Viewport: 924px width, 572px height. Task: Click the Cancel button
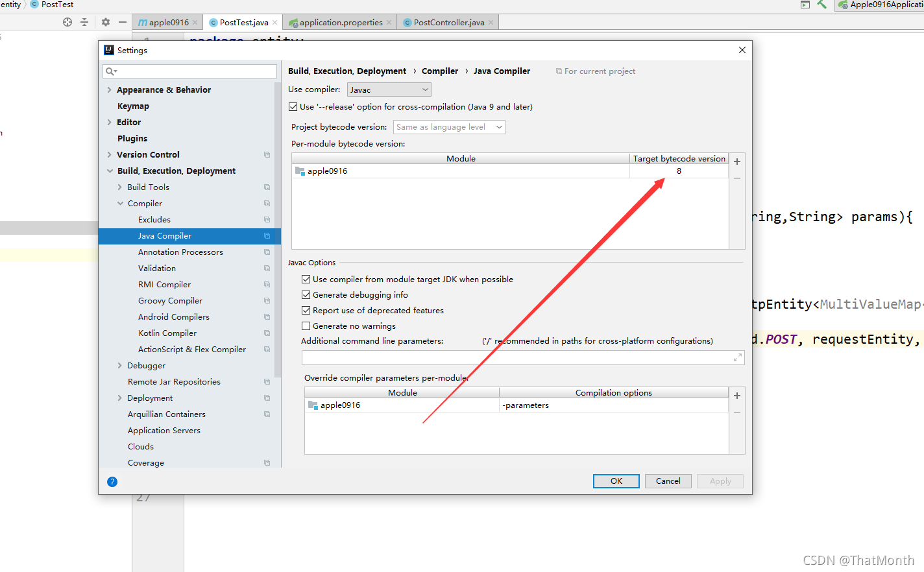[x=668, y=481]
